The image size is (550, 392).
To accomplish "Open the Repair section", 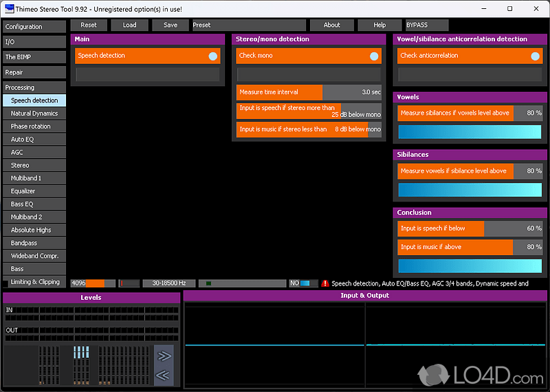I will click(34, 72).
